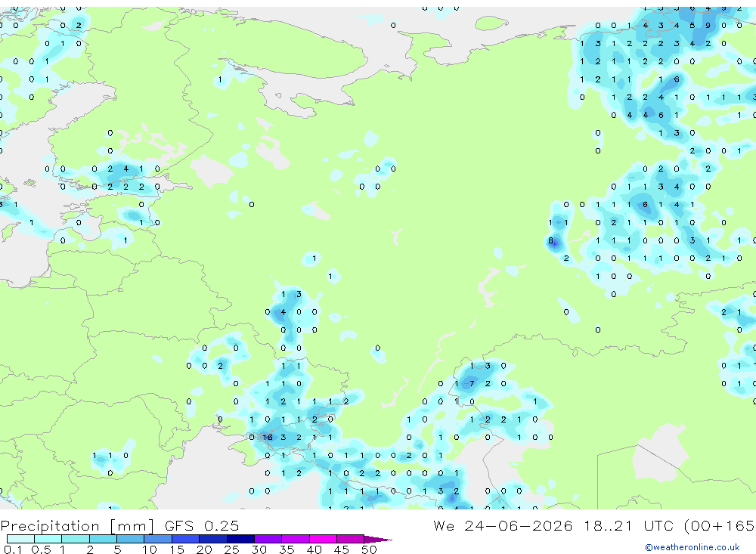Click the '16' precipitation value on the map

coord(267,438)
